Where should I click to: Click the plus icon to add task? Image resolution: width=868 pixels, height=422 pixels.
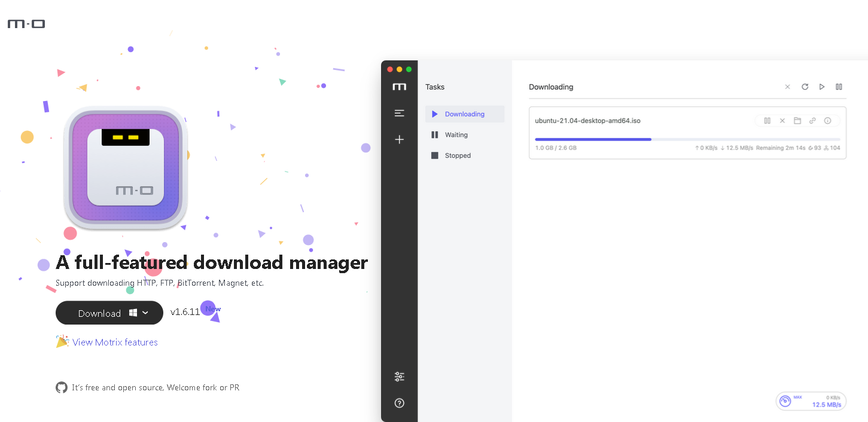click(x=400, y=139)
